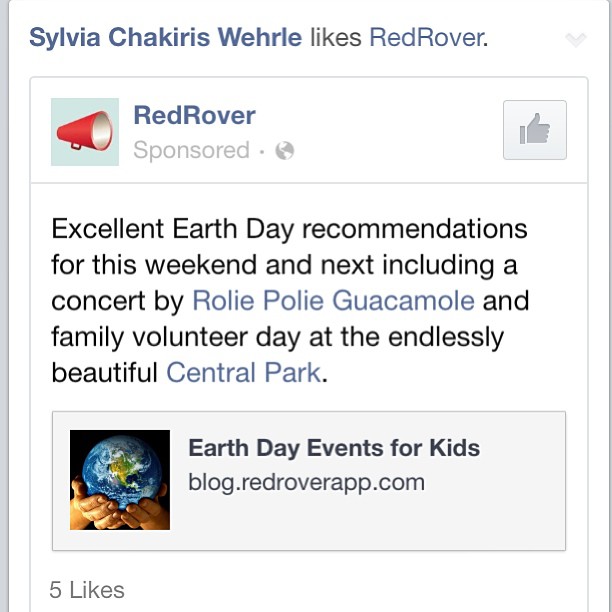Open Sylvia Chakiris Wehrle's profile
The width and height of the screenshot is (612, 612).
coord(165,38)
